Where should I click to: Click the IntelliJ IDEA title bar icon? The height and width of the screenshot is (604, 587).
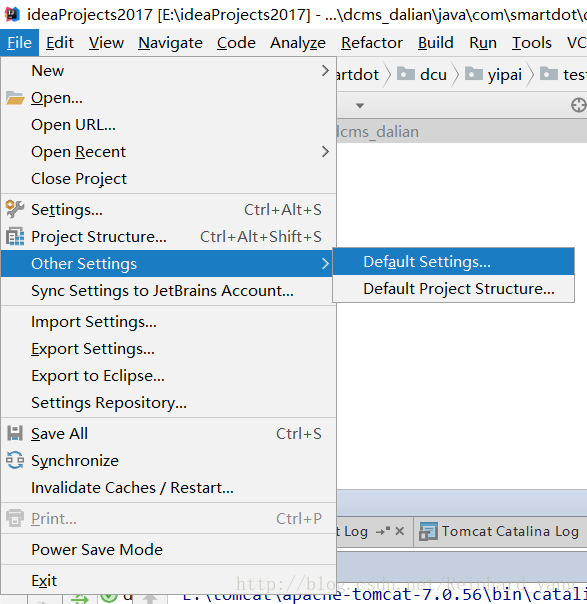[12, 14]
